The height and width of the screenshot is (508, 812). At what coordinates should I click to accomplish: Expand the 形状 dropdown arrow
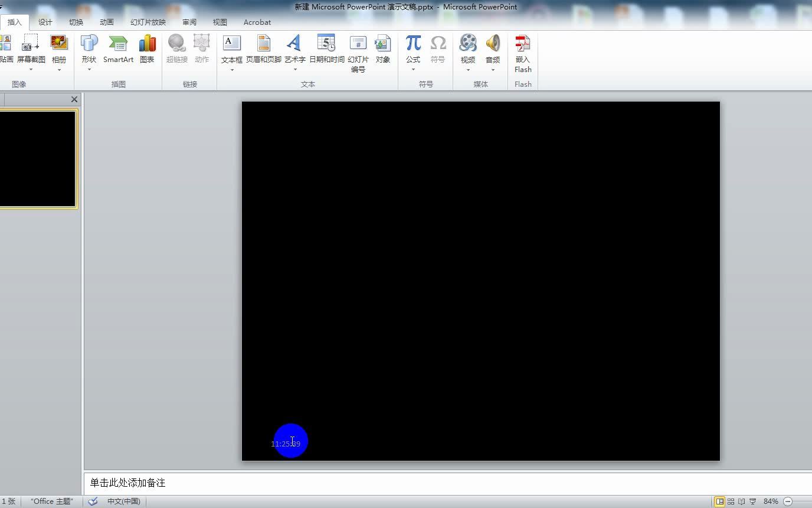click(x=89, y=70)
